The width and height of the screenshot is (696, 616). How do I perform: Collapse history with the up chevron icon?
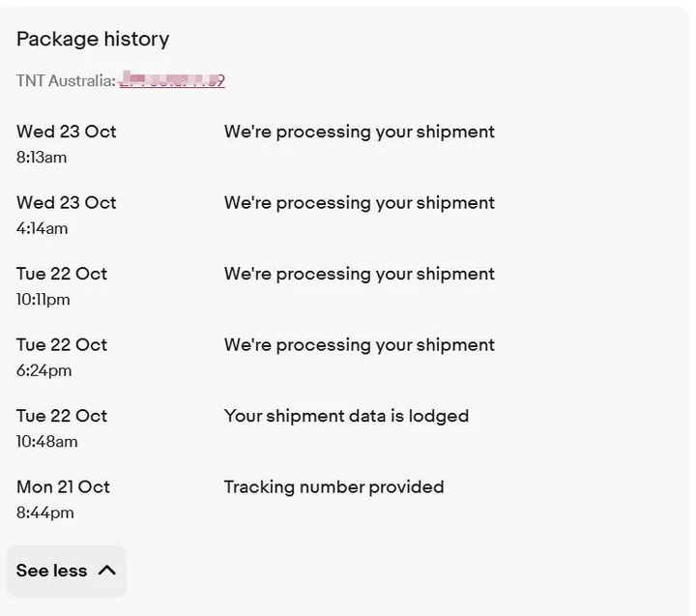coord(107,571)
